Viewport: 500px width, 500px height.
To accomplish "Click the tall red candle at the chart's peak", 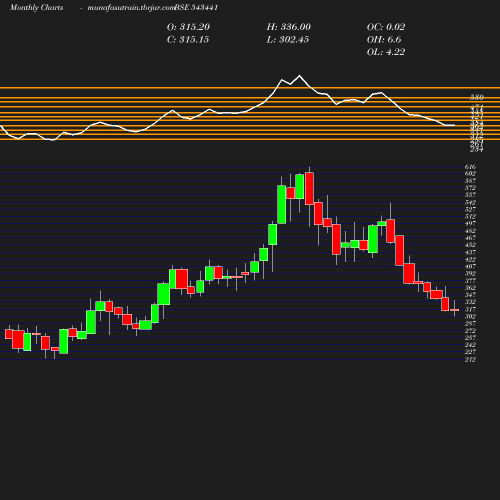I will 309,189.
